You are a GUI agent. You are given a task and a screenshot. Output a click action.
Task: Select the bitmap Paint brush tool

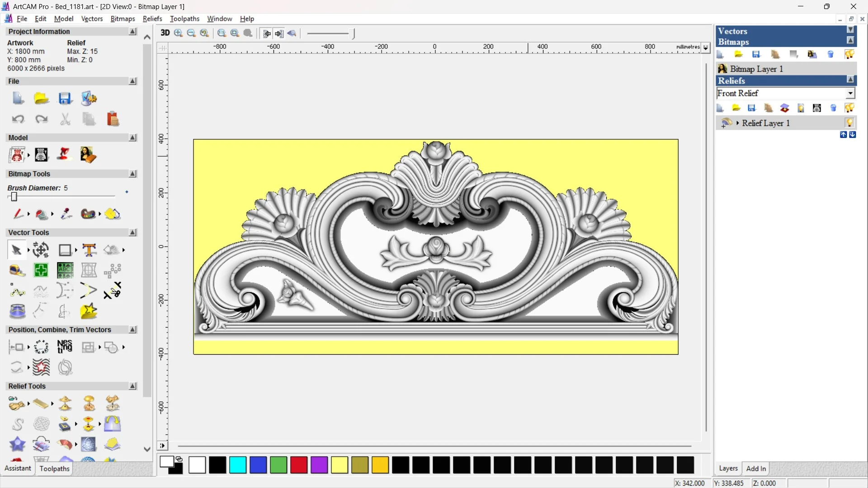pyautogui.click(x=18, y=214)
